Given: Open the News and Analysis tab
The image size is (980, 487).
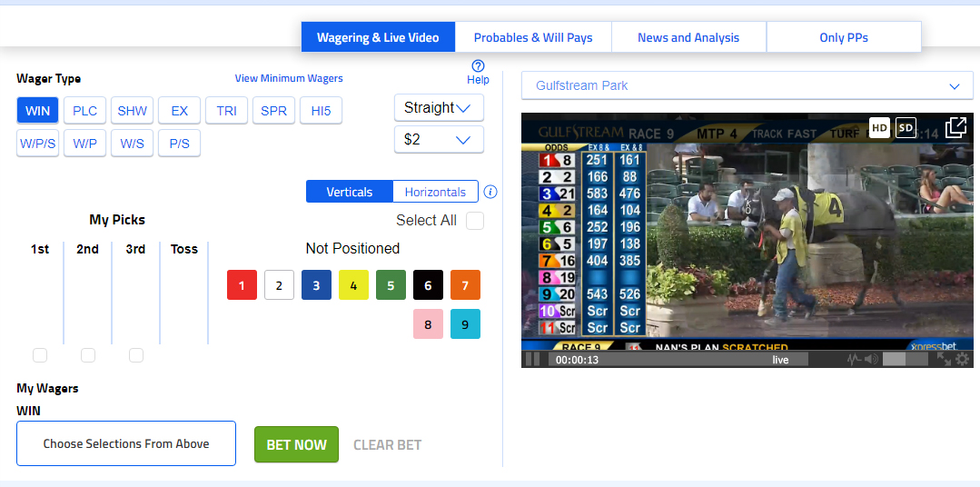Looking at the screenshot, I should (x=688, y=37).
